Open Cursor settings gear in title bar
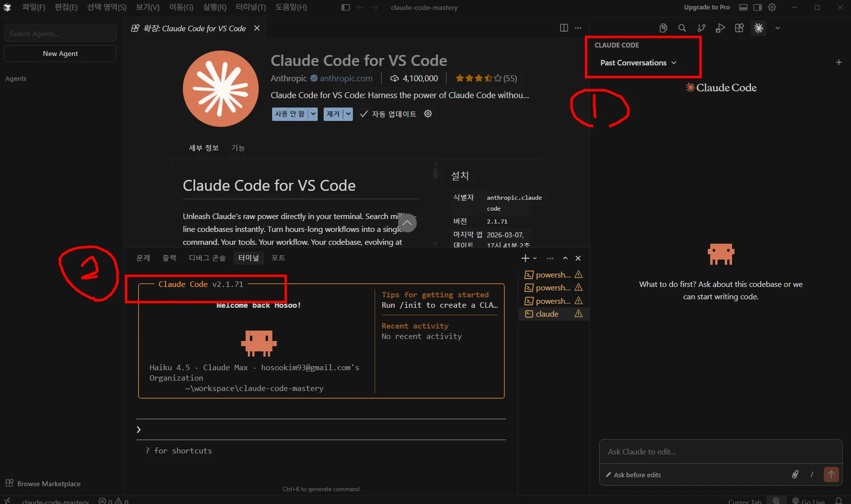 pyautogui.click(x=772, y=7)
